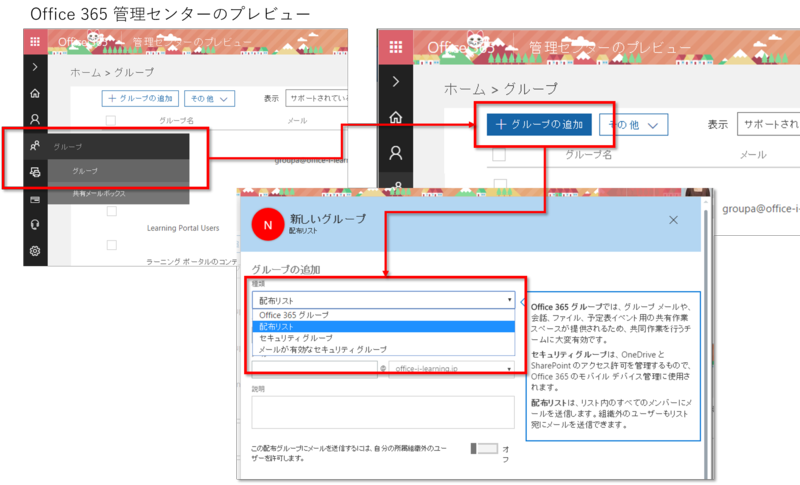Open the Support headset icon in left sidebar

pyautogui.click(x=35, y=224)
